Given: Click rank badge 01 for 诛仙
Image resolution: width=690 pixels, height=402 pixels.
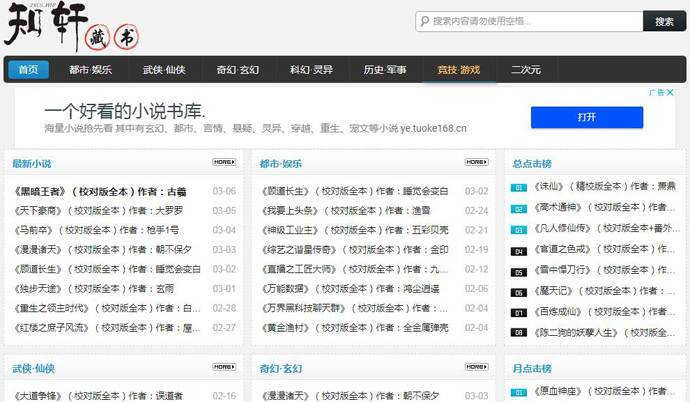Looking at the screenshot, I should click(x=518, y=187).
